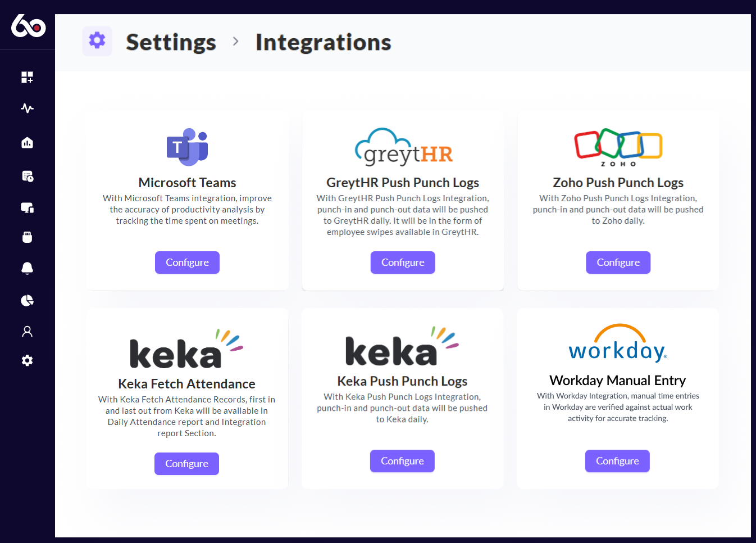This screenshot has height=543, width=756.
Task: Open the dashboard widgets icon in the sidebar
Action: [27, 77]
